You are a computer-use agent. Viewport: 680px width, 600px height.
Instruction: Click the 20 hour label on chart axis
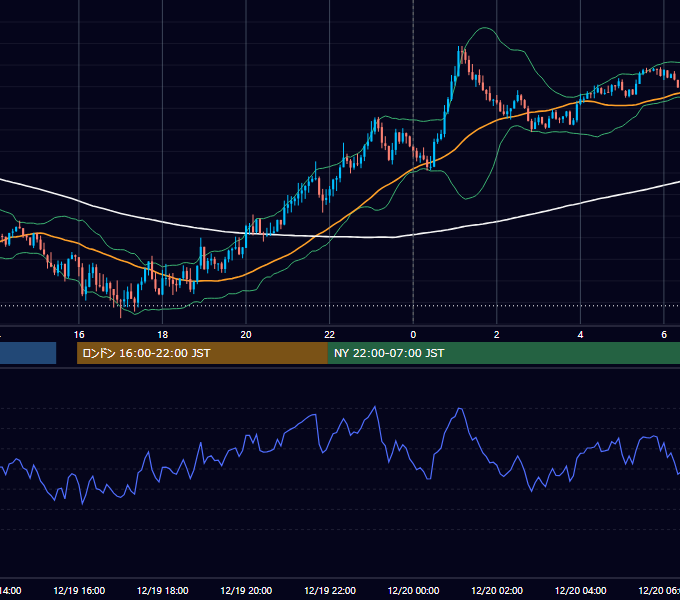(x=246, y=335)
